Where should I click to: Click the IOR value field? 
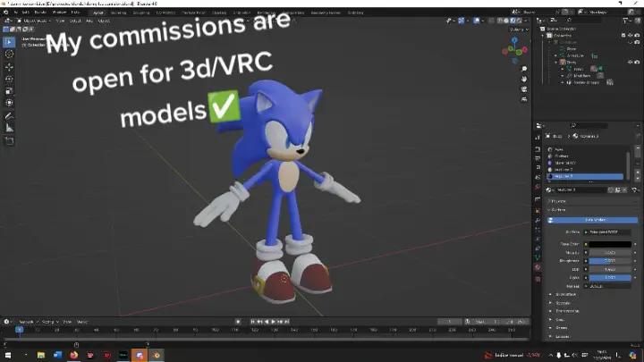pos(610,270)
